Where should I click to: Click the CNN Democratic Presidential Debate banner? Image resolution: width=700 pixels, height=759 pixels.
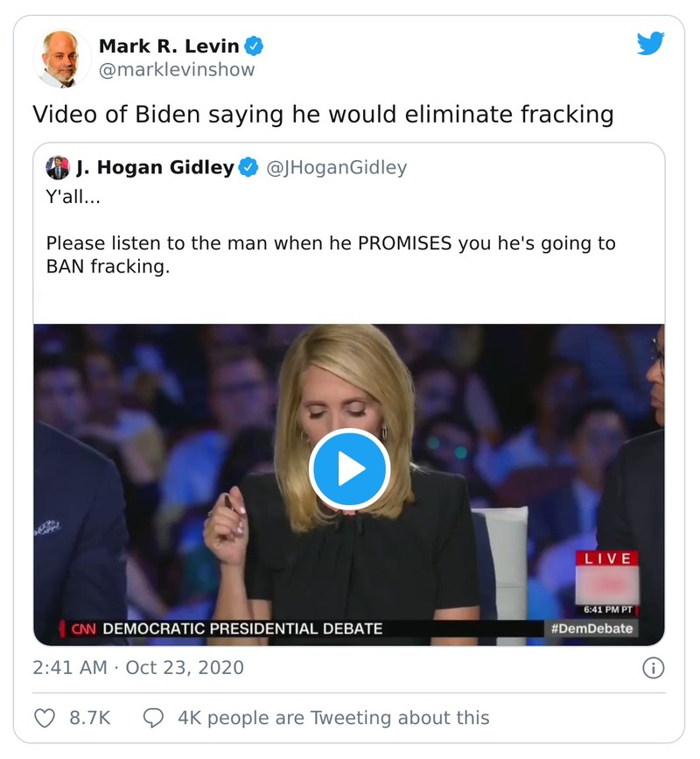(227, 629)
